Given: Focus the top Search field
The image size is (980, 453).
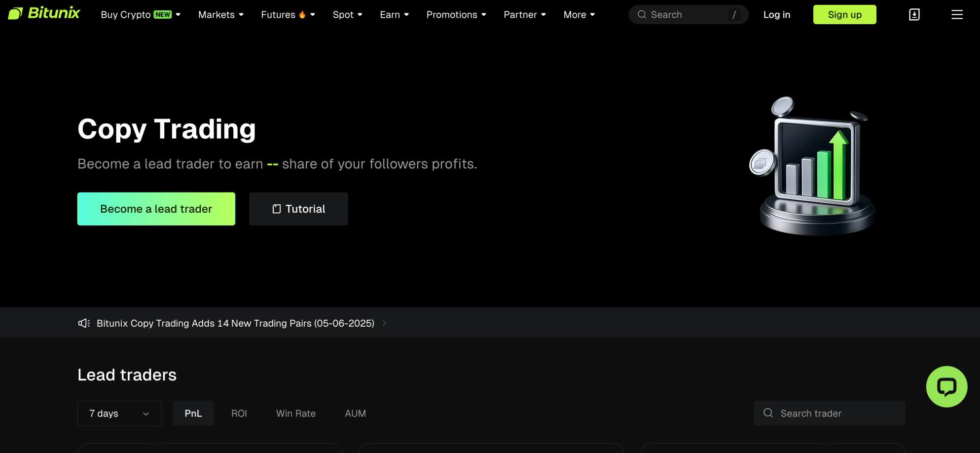Looking at the screenshot, I should [689, 15].
